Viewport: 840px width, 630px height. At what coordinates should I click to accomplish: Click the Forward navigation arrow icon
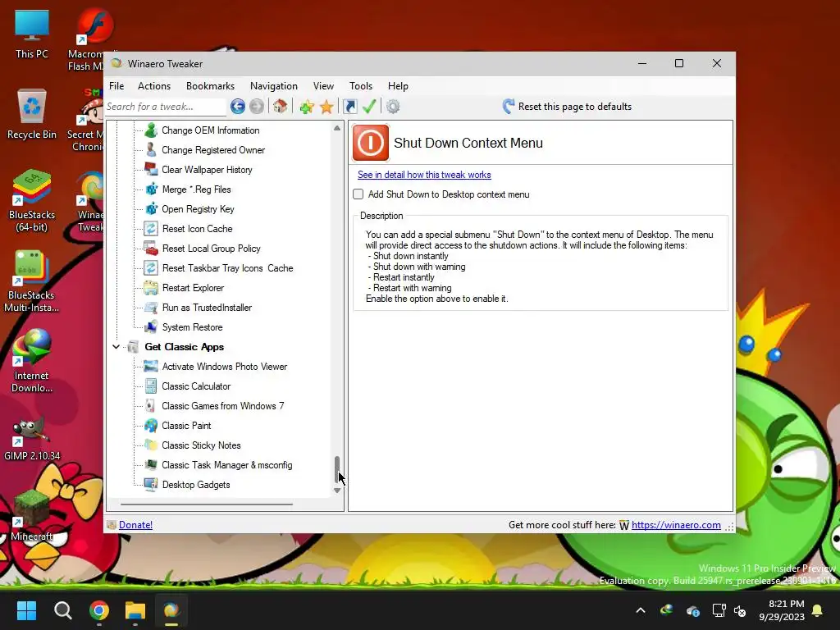(x=257, y=107)
